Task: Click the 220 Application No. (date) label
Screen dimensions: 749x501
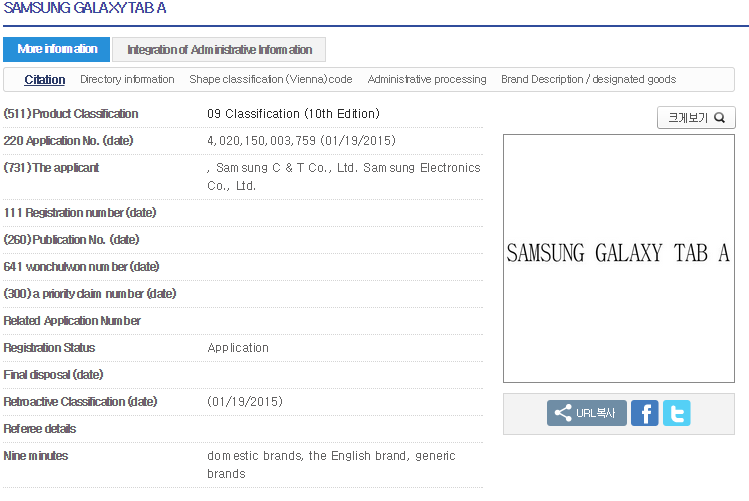Action: coord(68,141)
